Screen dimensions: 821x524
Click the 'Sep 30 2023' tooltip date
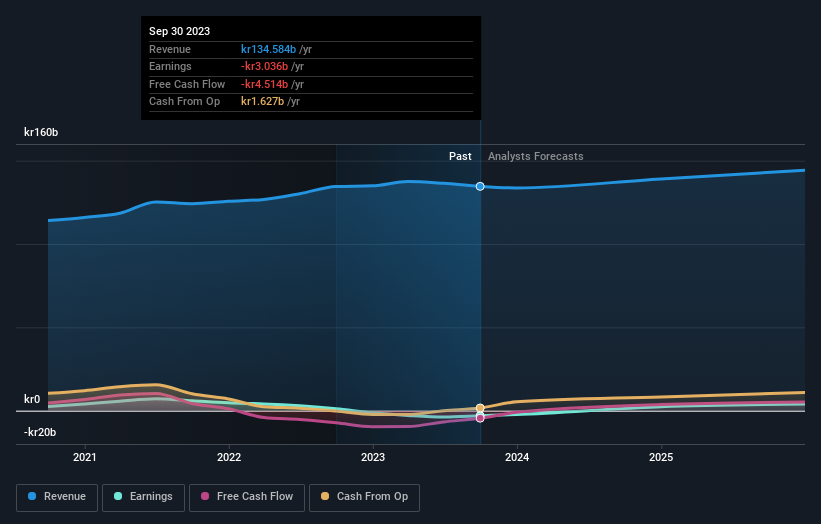(x=180, y=31)
